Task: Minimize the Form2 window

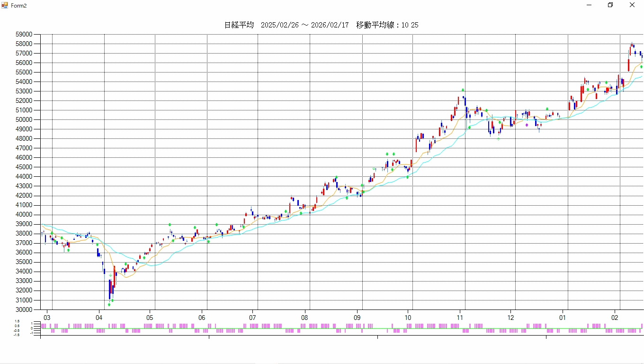Action: point(589,5)
